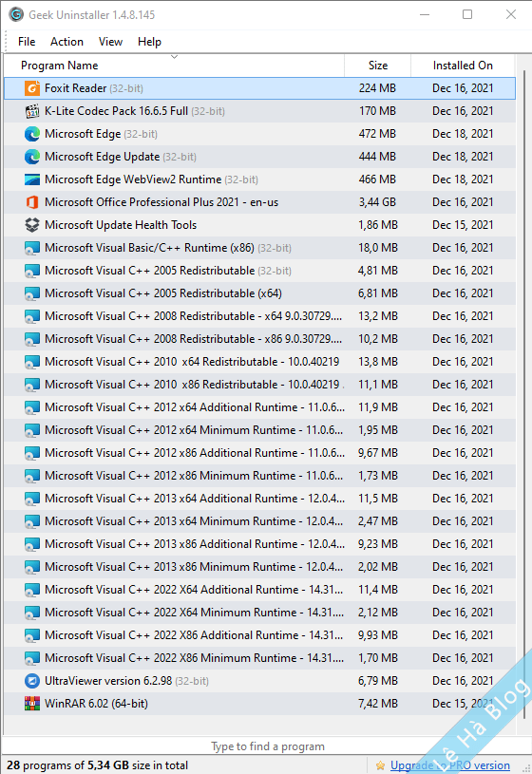The width and height of the screenshot is (532, 774).
Task: Select Microsoft Visual C++ 2022 X86 Additional Runtime row
Action: [x=260, y=635]
